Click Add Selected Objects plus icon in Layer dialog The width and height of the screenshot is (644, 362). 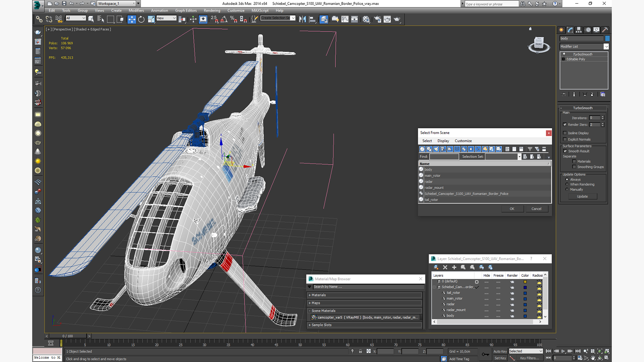[454, 267]
